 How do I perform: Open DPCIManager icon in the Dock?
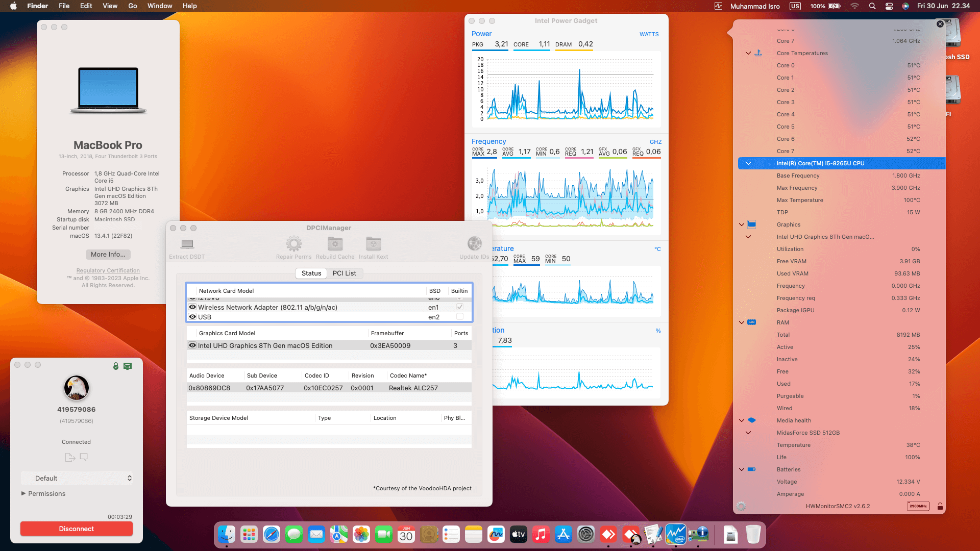(698, 535)
